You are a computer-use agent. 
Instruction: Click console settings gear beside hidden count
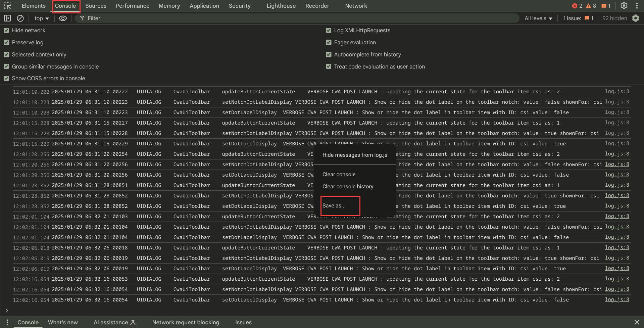coord(636,18)
